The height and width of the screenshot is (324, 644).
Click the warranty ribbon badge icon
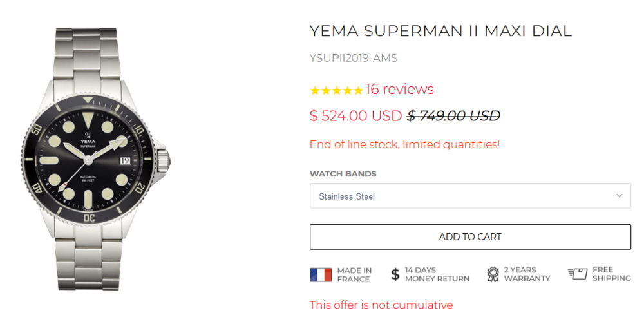point(493,275)
